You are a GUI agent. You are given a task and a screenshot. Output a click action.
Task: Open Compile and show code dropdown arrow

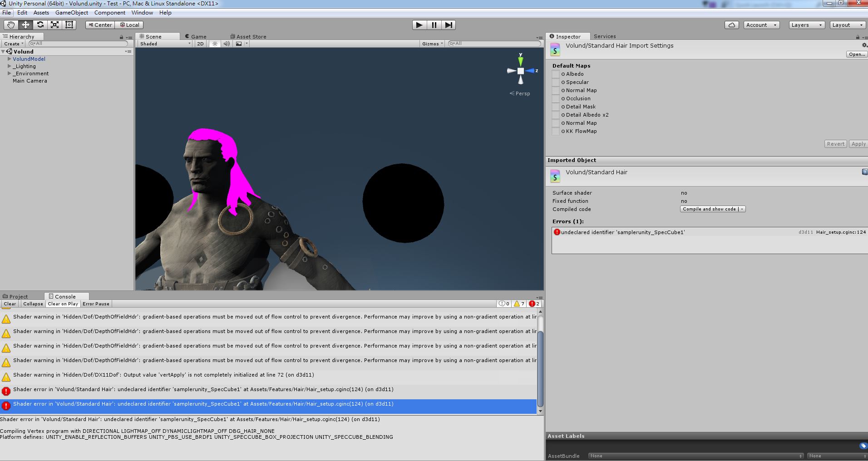click(x=742, y=209)
